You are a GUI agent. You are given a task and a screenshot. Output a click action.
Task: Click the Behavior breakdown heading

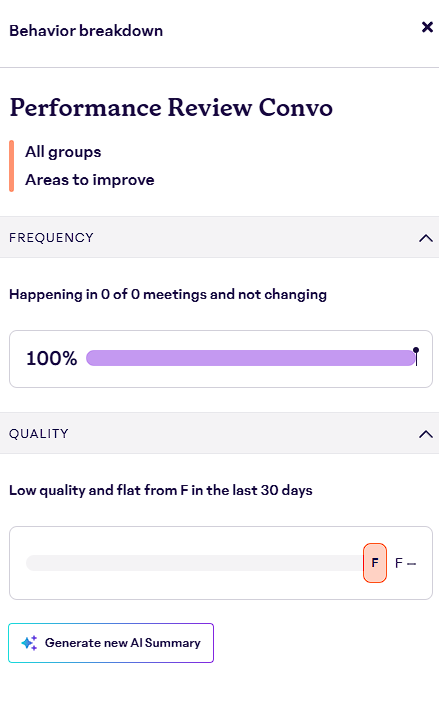click(x=86, y=31)
